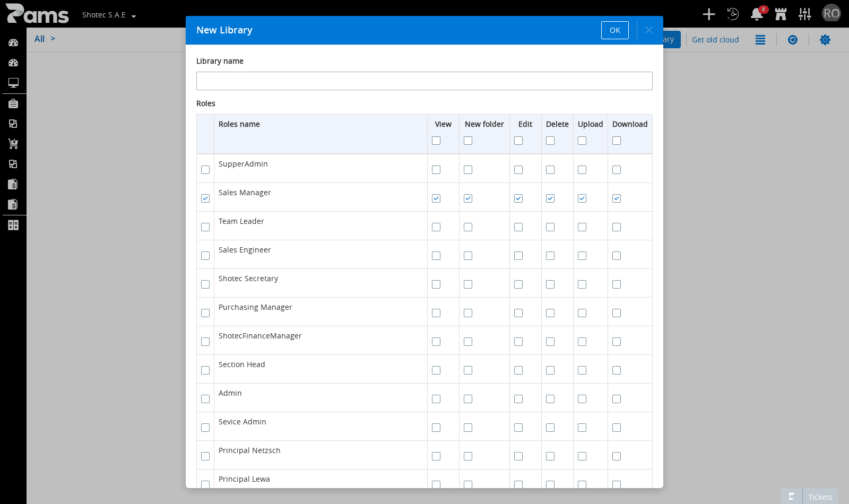Uncheck Download permission for Sales Manager
Viewport: 849px width, 504px height.
[x=617, y=198]
